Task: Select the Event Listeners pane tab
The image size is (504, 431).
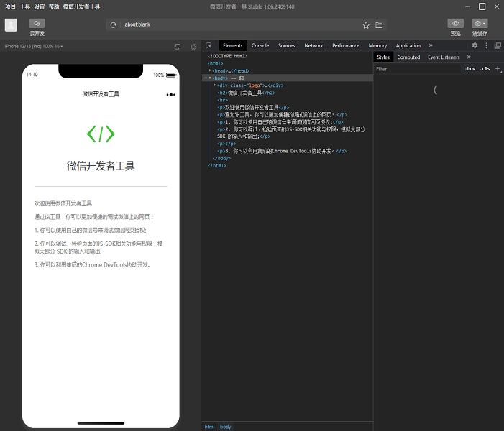Action: click(x=444, y=57)
